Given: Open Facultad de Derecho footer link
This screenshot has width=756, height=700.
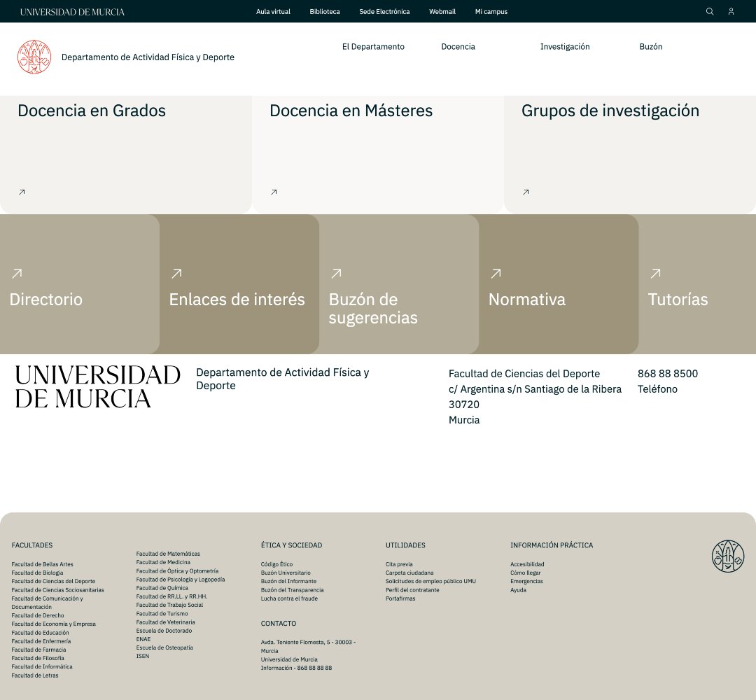Looking at the screenshot, I should (38, 615).
